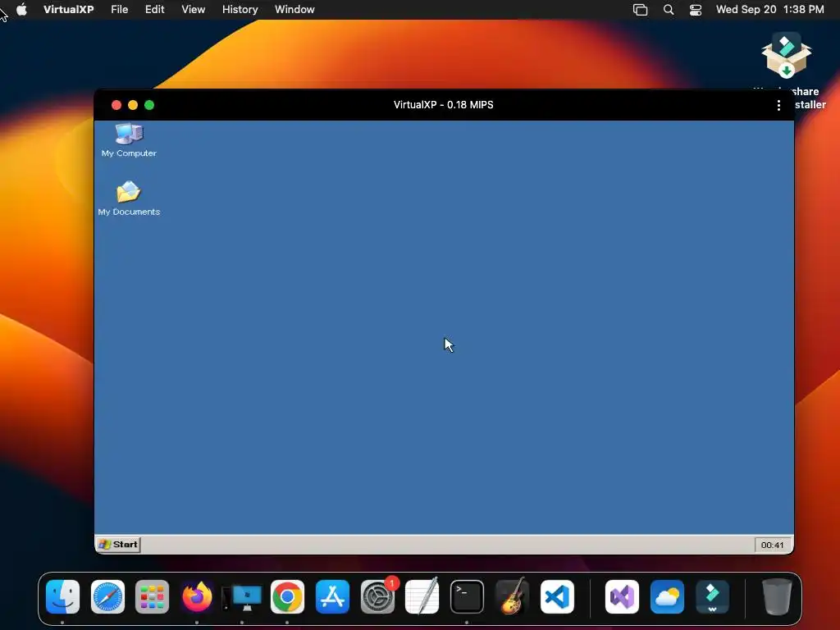840x630 pixels.
Task: Open the App Store from the Dock
Action: [x=332, y=597]
